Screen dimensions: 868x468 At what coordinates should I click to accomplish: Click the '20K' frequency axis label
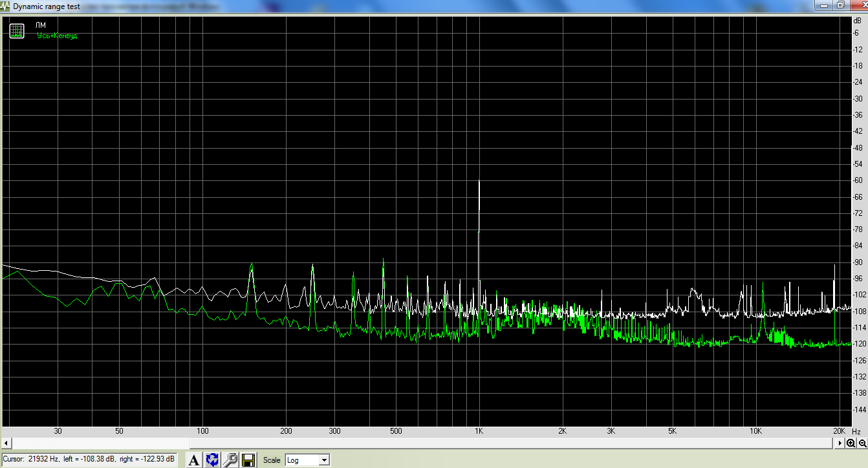(x=838, y=431)
